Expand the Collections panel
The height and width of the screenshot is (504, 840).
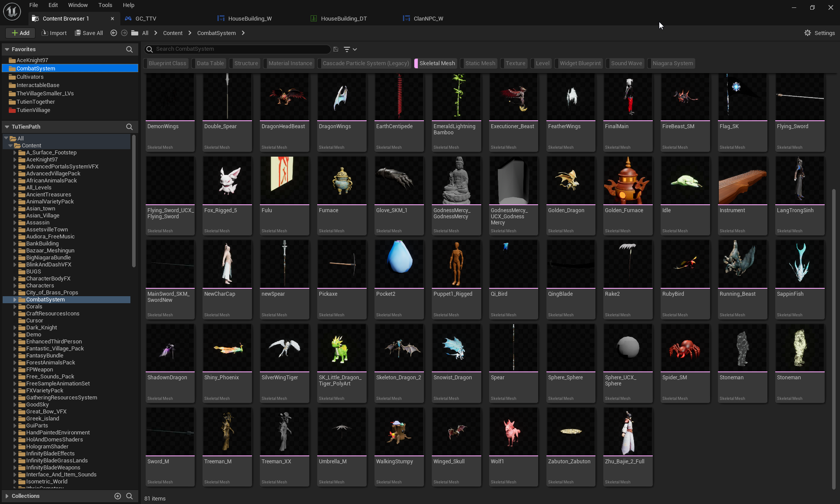7,496
